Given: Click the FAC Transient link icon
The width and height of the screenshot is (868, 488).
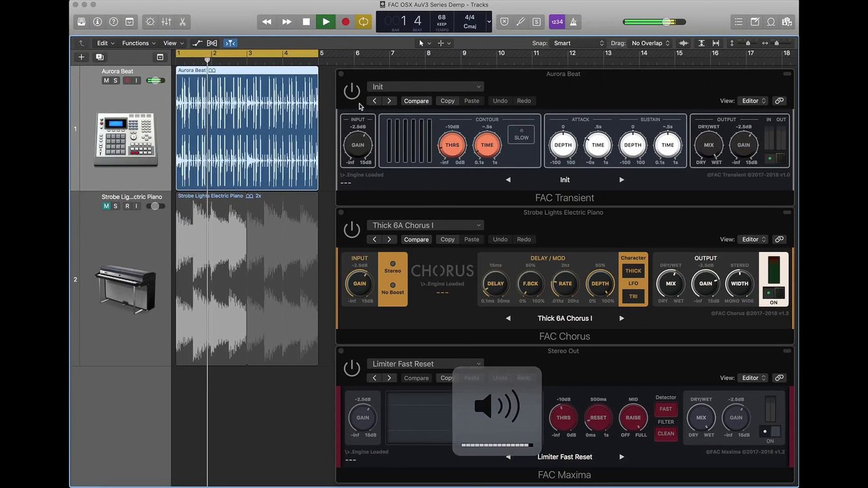Looking at the screenshot, I should pos(779,101).
